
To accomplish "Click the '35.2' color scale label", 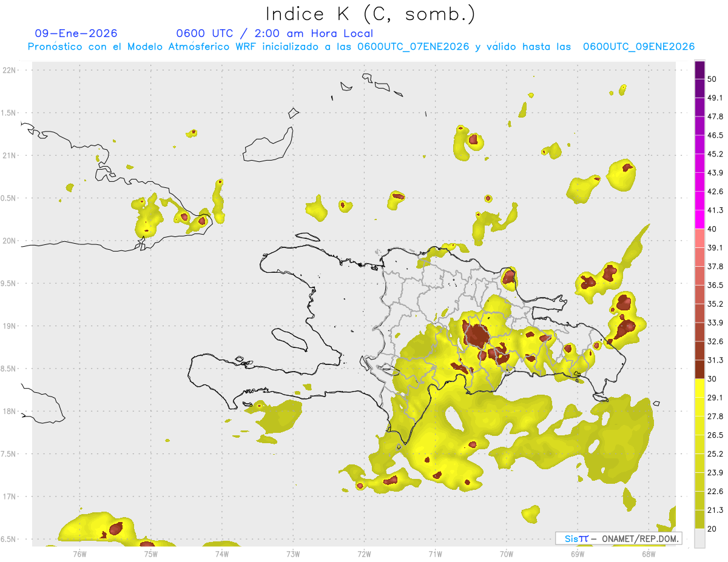I will pos(715,304).
